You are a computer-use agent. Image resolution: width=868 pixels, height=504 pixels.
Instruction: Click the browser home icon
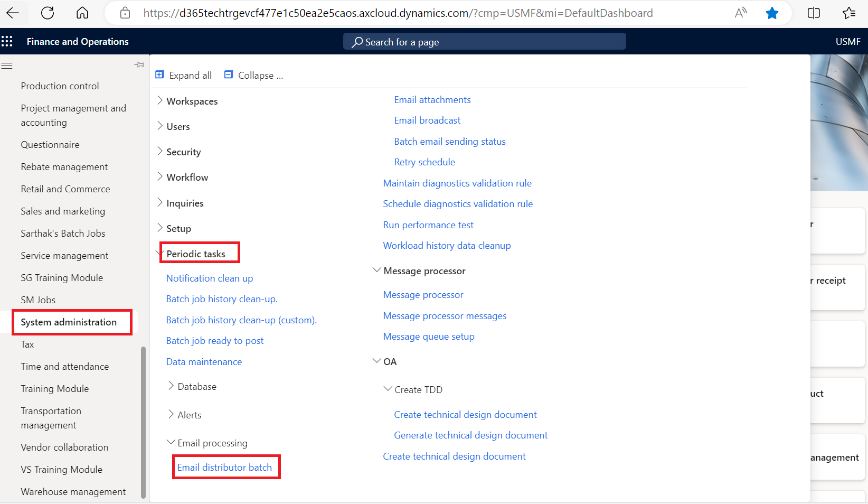pos(82,13)
